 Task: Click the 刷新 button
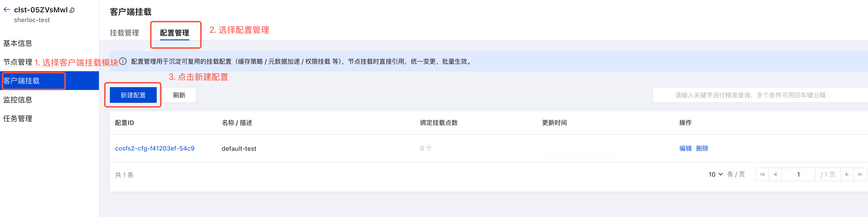pos(179,95)
